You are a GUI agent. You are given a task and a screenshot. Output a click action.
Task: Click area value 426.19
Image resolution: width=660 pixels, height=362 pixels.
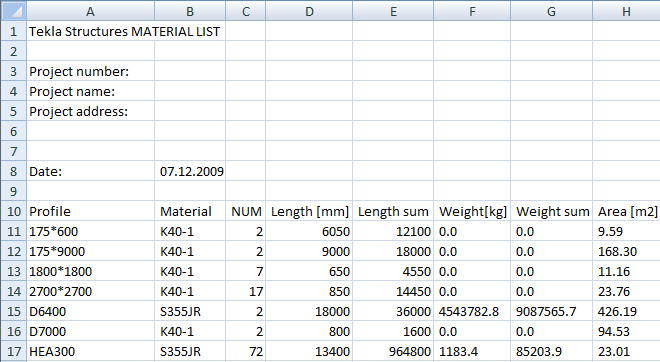click(627, 311)
